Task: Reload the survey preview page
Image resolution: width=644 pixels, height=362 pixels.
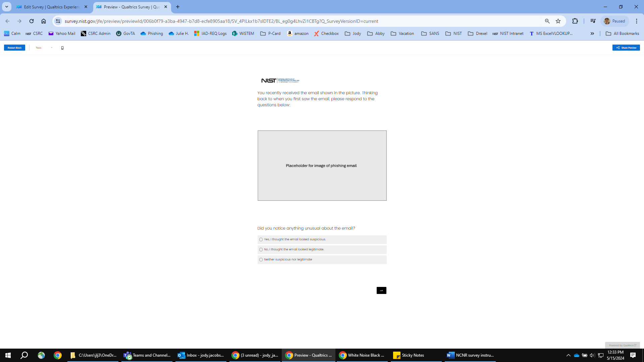Action: coord(32,21)
